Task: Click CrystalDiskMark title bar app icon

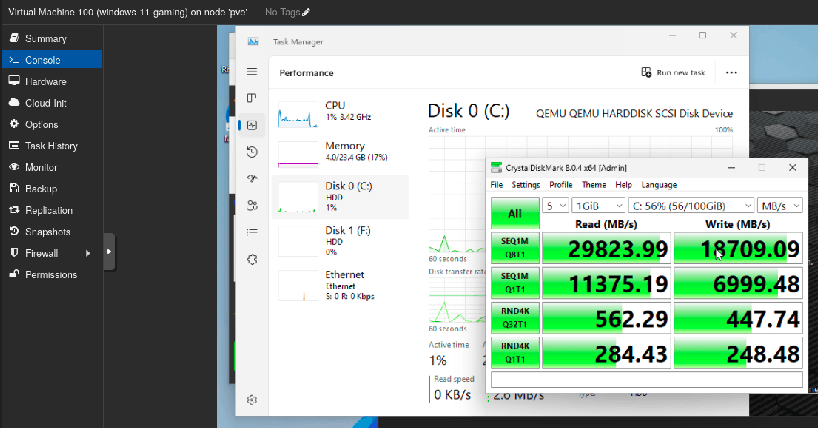Action: point(497,168)
